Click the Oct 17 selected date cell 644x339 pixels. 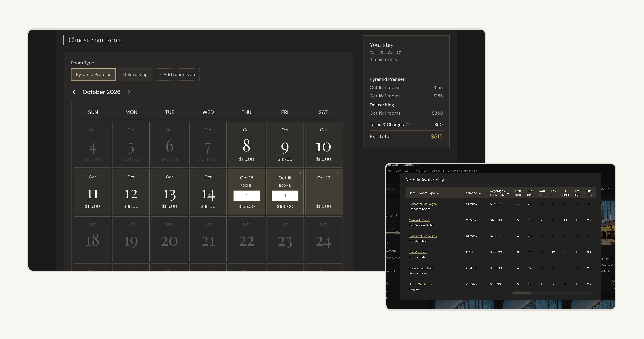point(324,192)
